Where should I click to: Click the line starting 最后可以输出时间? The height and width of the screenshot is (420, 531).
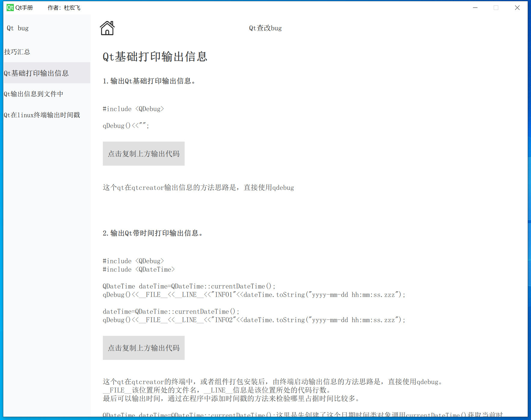pyautogui.click(x=231, y=398)
